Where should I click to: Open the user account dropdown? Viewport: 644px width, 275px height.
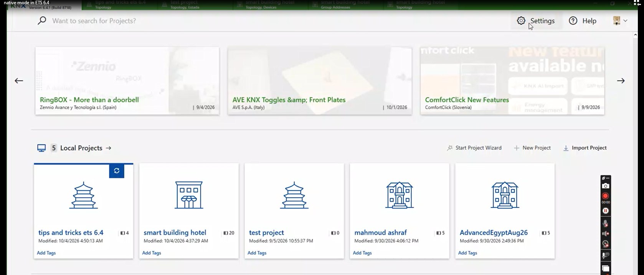(x=620, y=21)
